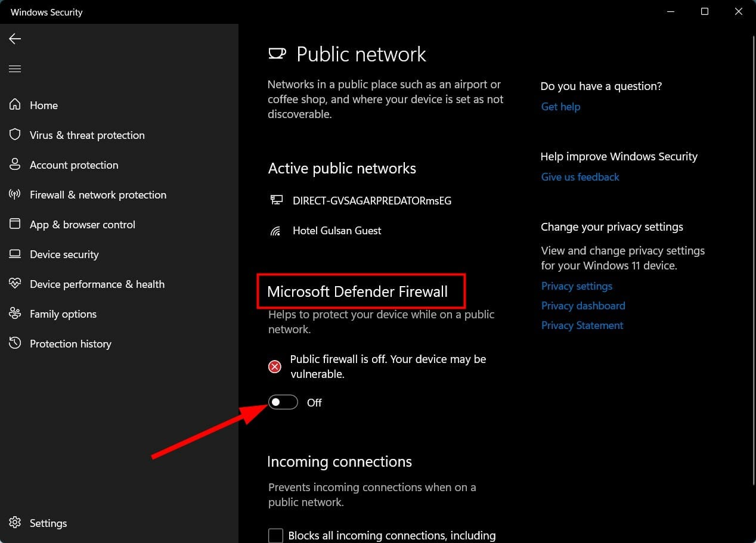Open the Device security laptop icon
The image size is (756, 543).
click(x=15, y=254)
